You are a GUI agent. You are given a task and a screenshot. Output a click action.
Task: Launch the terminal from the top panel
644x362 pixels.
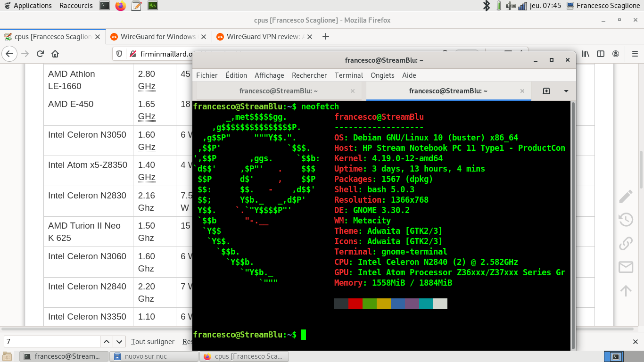[x=105, y=6]
